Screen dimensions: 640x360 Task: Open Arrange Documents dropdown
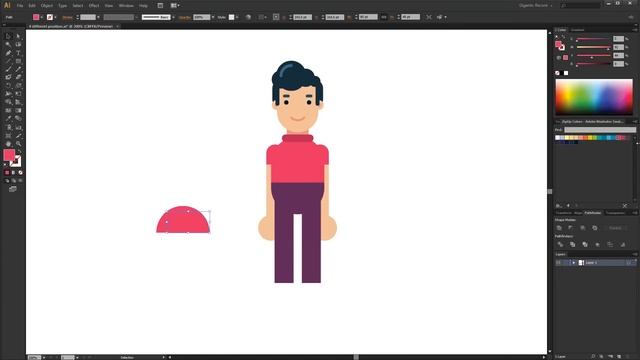[175, 6]
